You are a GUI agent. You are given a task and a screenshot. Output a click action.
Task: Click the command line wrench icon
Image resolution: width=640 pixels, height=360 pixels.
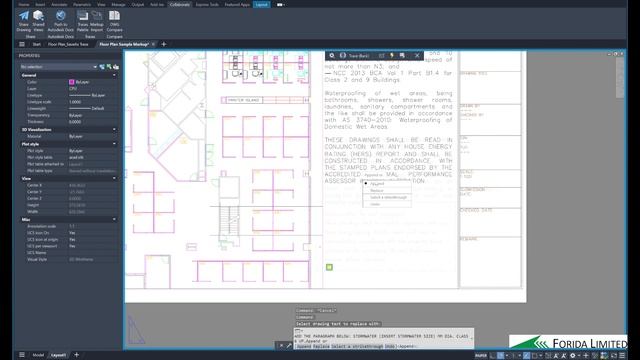[289, 345]
